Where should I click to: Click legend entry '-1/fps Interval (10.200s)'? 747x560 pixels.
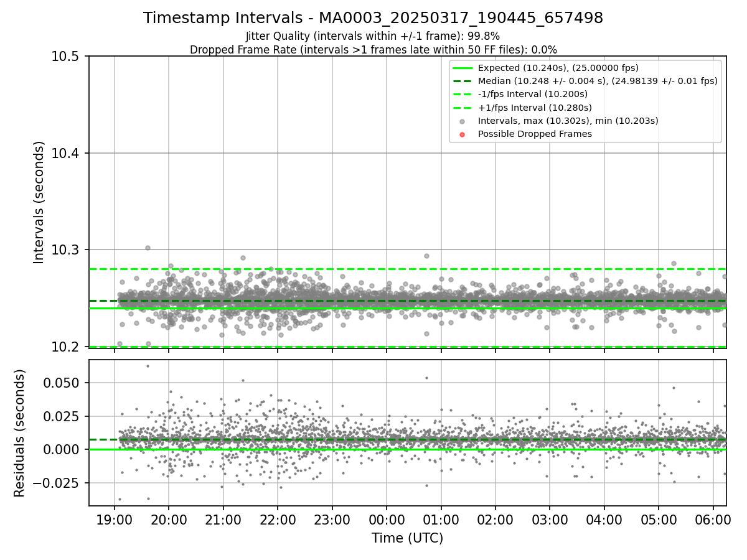[x=532, y=94]
